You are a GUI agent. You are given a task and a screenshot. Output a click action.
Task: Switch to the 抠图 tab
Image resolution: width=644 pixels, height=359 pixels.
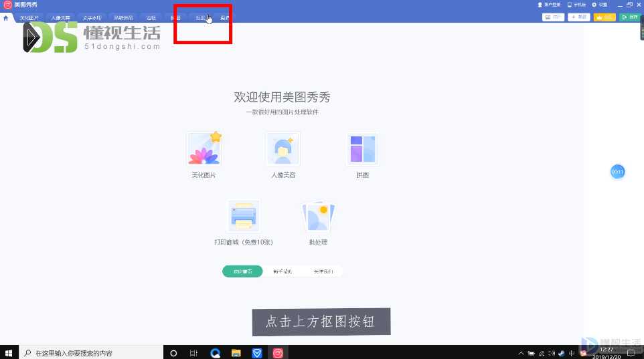click(x=200, y=18)
